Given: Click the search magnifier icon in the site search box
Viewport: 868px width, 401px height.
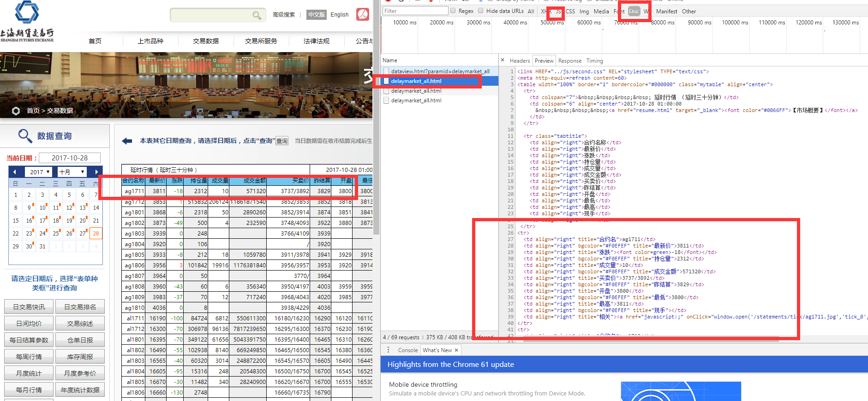Looking at the screenshot, I should 257,15.
